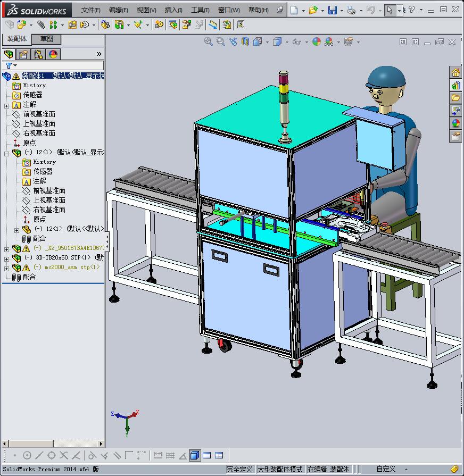
Task: Click the Section View icon
Action: pyautogui.click(x=245, y=41)
